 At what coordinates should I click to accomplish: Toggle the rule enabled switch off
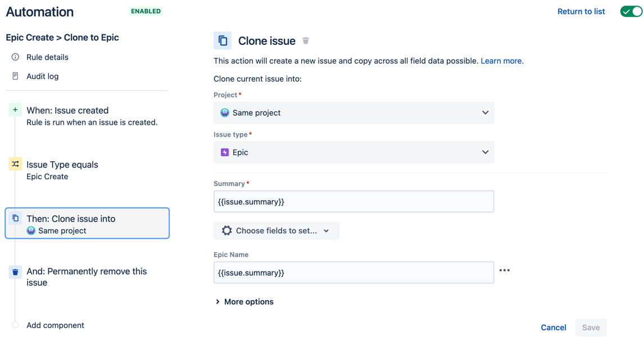(631, 11)
